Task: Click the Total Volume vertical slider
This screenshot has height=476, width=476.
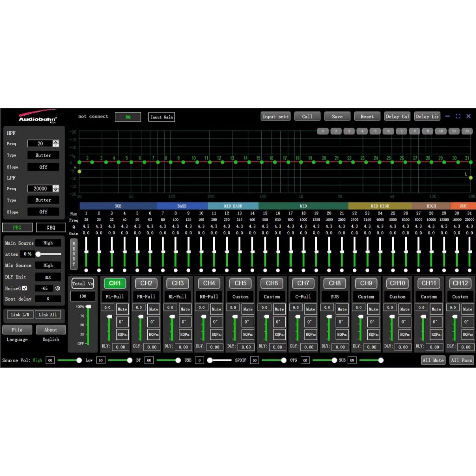Action: [x=87, y=325]
